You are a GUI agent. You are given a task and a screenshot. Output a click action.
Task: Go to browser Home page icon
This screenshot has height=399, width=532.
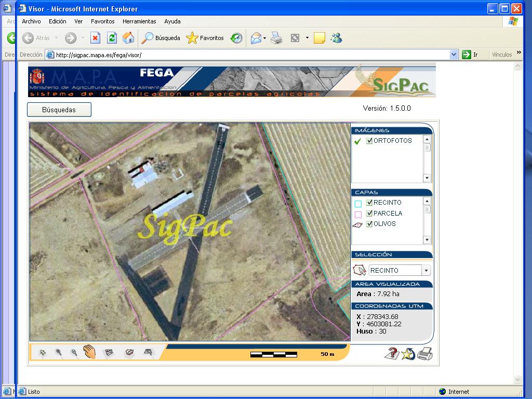pos(128,38)
